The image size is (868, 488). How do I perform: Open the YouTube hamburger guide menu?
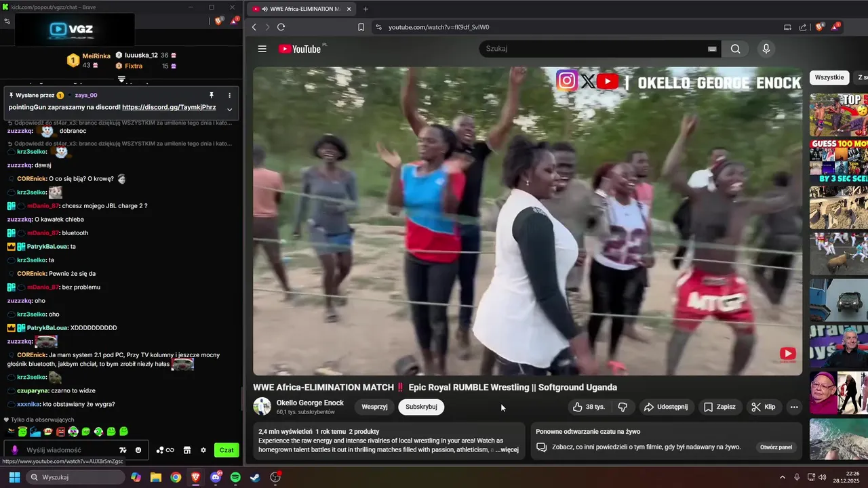[262, 49]
